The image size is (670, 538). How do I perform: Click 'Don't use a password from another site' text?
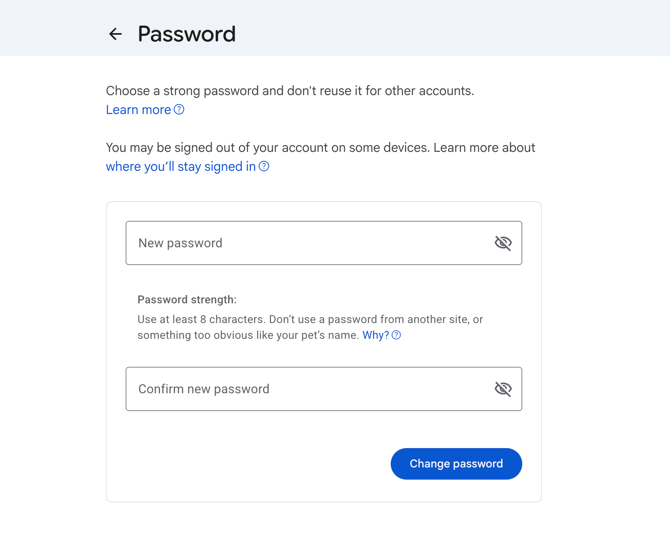coord(369,319)
